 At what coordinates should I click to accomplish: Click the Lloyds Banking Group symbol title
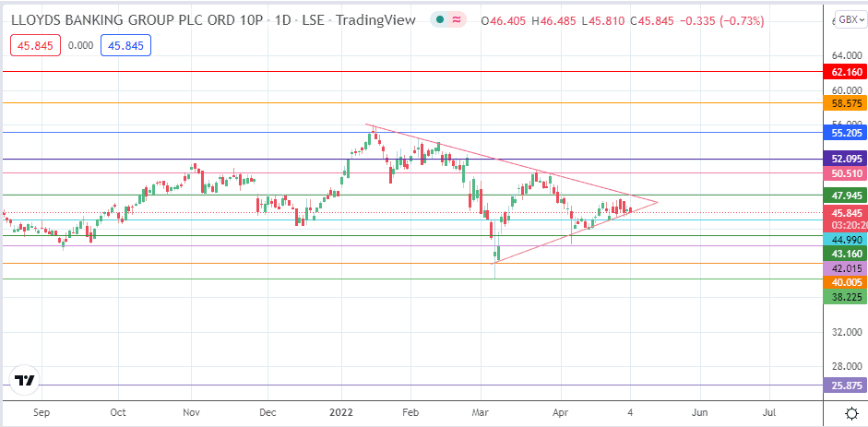coord(137,20)
